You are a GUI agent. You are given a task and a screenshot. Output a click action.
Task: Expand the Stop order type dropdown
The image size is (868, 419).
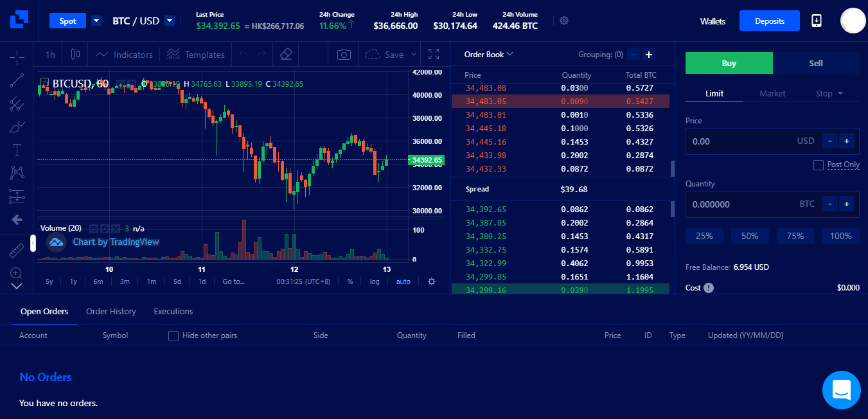pyautogui.click(x=829, y=94)
